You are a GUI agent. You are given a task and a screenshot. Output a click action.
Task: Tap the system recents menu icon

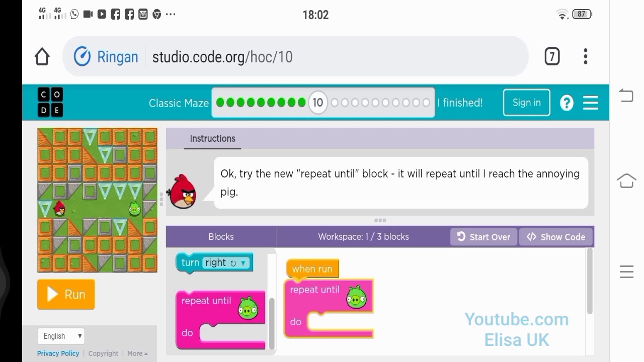626,271
